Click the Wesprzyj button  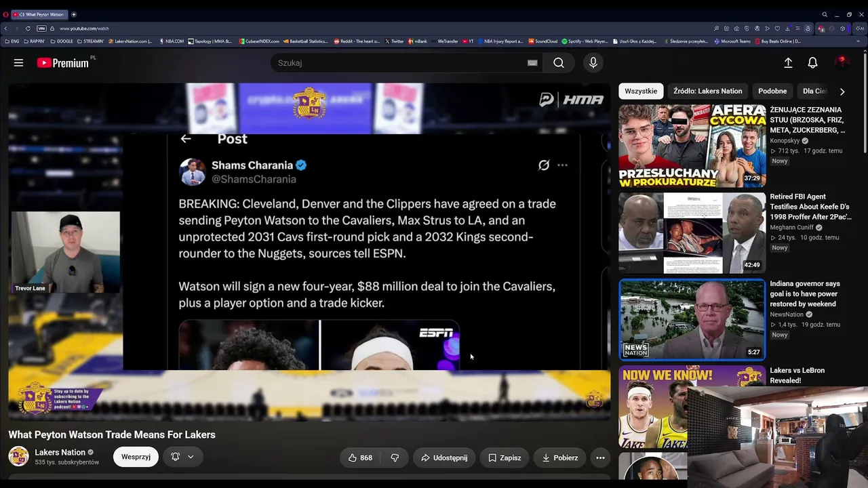[x=136, y=457]
